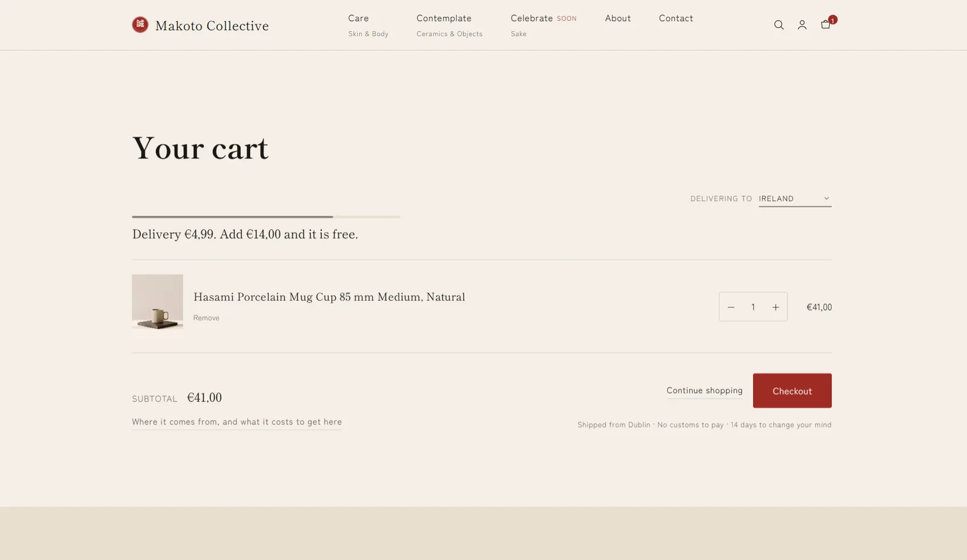Open the Care Skin & Body menu
The width and height of the screenshot is (967, 560).
pyautogui.click(x=368, y=25)
